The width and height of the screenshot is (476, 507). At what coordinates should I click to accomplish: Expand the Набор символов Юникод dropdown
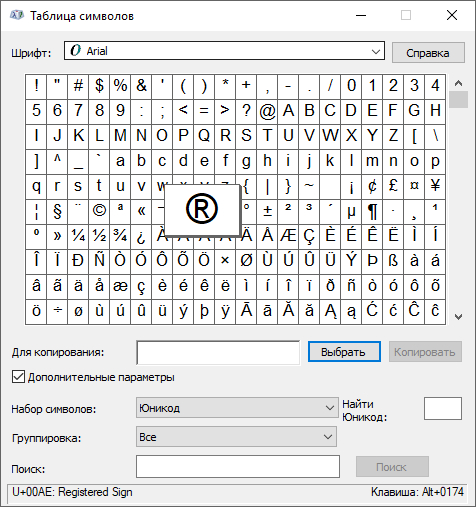click(237, 408)
